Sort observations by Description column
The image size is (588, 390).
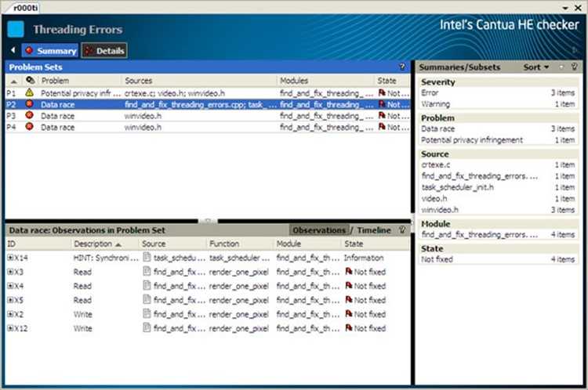[97, 244]
